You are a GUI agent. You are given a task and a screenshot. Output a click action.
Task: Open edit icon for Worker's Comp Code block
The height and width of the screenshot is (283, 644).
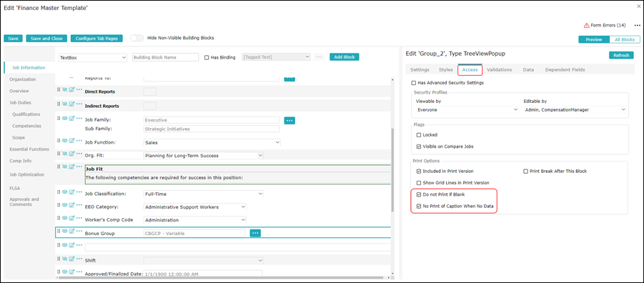[71, 218]
